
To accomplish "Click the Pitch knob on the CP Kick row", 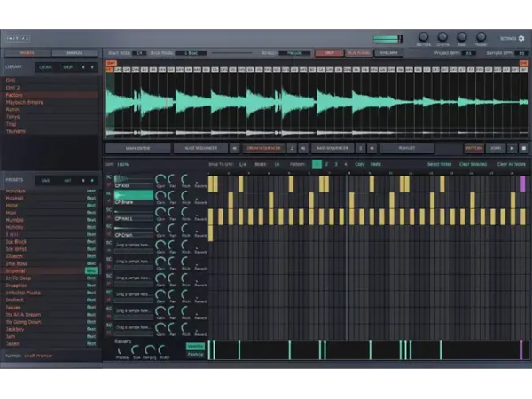I will 185,179.
